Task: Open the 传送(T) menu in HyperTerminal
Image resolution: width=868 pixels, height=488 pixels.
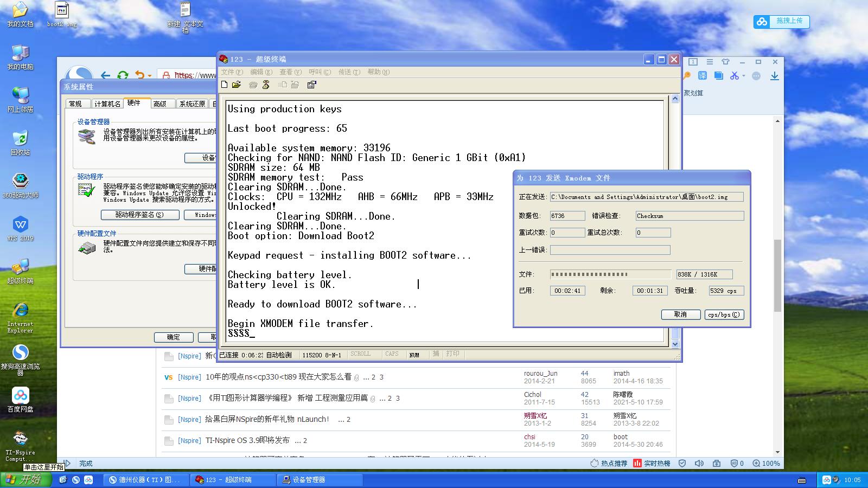Action: (x=349, y=72)
